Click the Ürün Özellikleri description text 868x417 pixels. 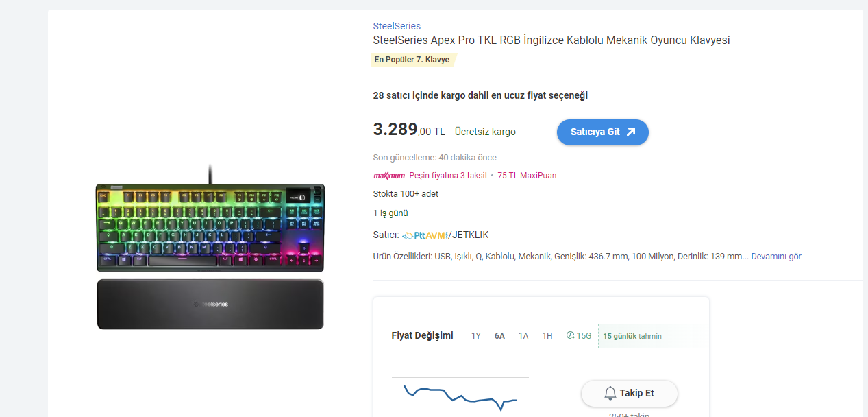pos(561,257)
